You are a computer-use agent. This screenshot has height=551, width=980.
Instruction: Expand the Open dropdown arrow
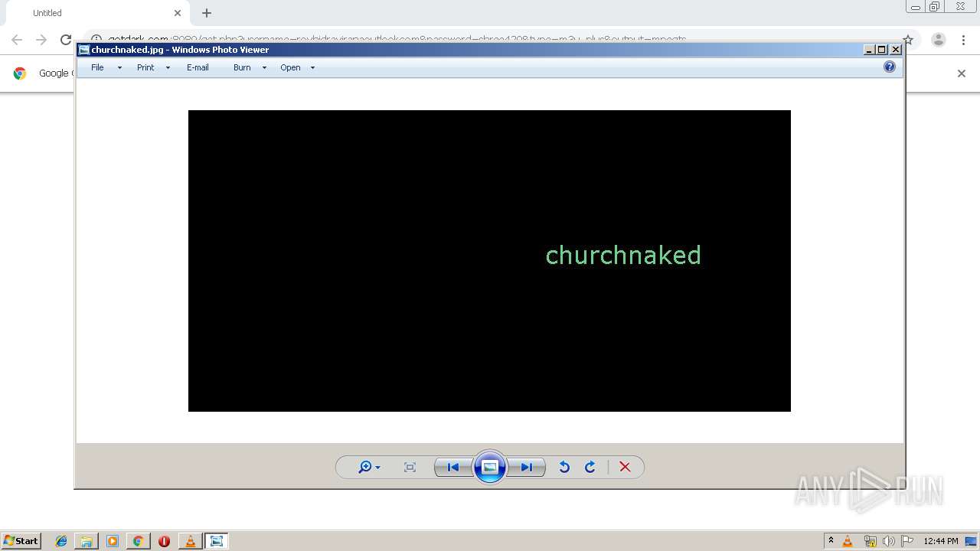point(312,67)
